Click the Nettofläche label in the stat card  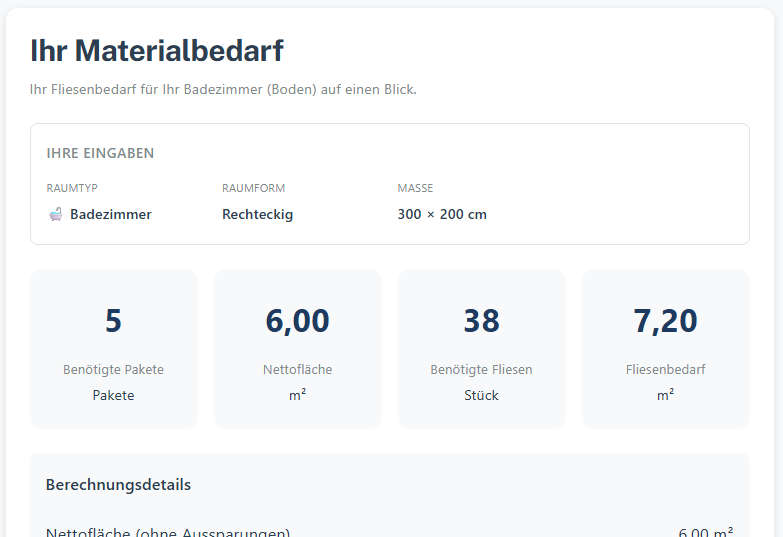click(x=297, y=370)
